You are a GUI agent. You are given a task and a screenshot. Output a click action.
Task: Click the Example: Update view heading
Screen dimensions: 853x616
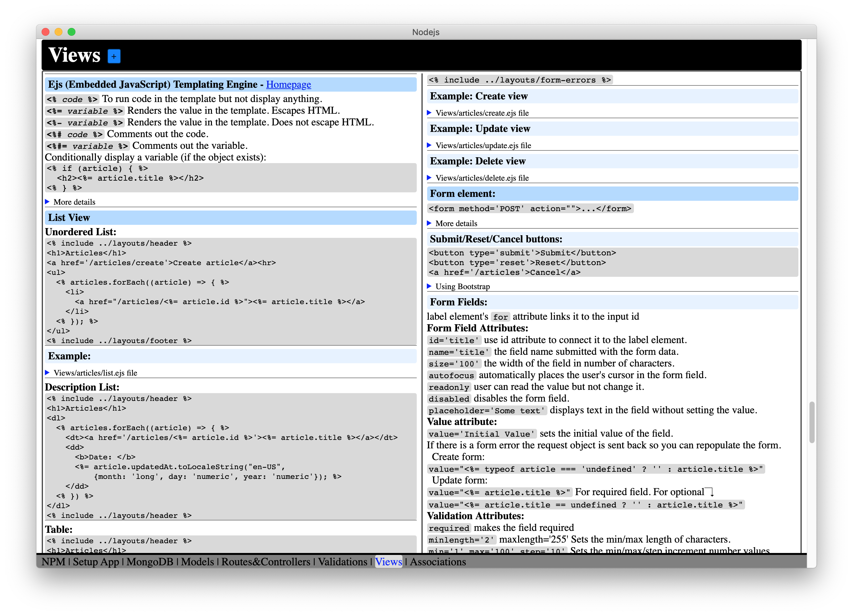pyautogui.click(x=612, y=129)
